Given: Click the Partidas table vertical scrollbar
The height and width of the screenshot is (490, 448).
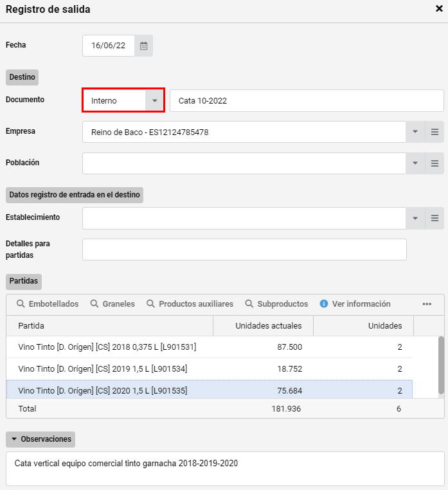Looking at the screenshot, I should click(x=441, y=365).
